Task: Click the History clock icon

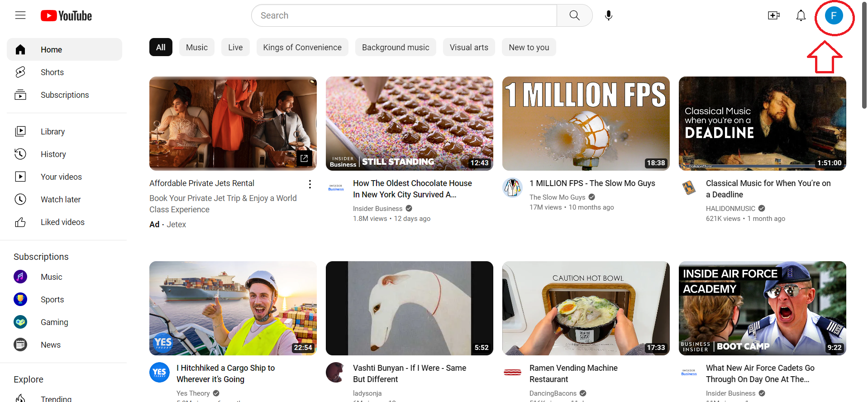Action: [x=20, y=154]
